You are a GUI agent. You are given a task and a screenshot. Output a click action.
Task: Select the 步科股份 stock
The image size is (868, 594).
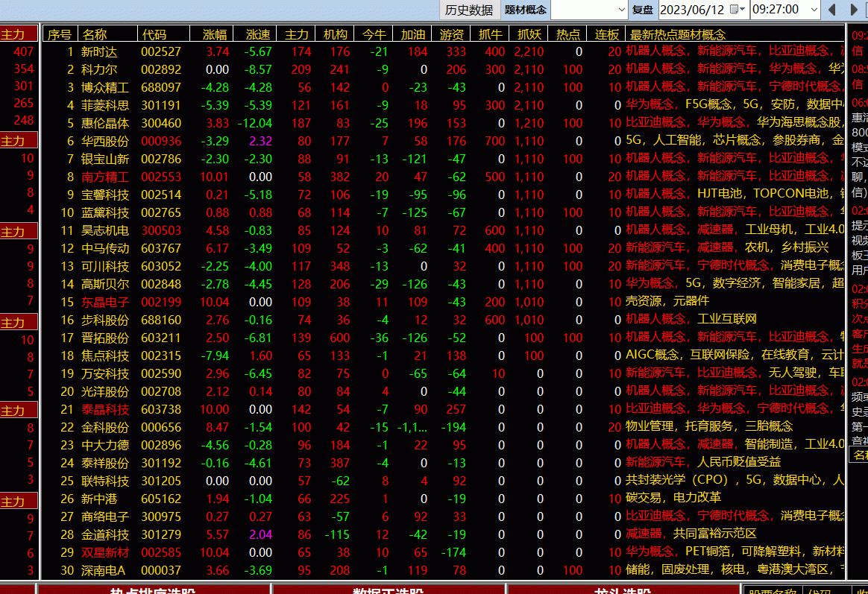coord(444,320)
